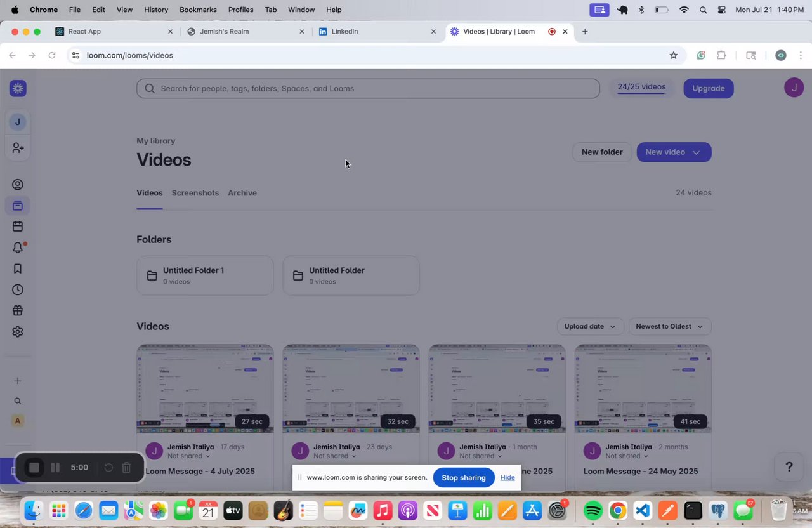This screenshot has width=812, height=528.
Task: Expand 'Not shared' on the 24 May video
Action: (627, 456)
